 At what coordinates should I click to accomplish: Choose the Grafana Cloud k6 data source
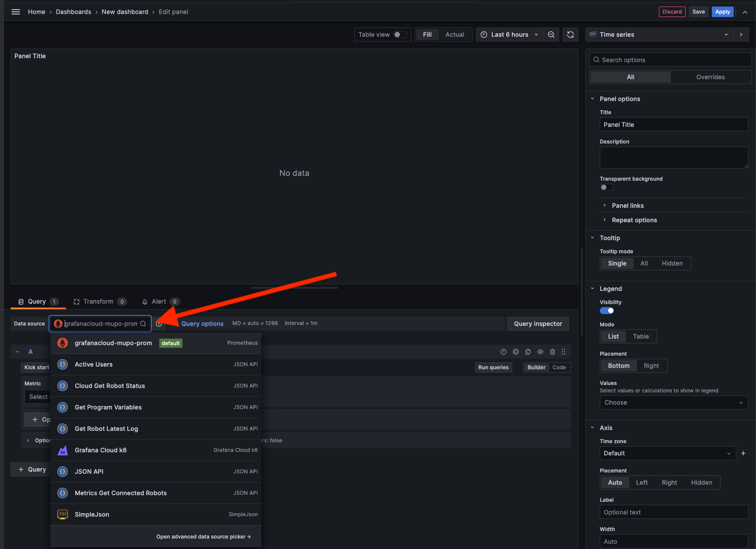[x=156, y=450]
